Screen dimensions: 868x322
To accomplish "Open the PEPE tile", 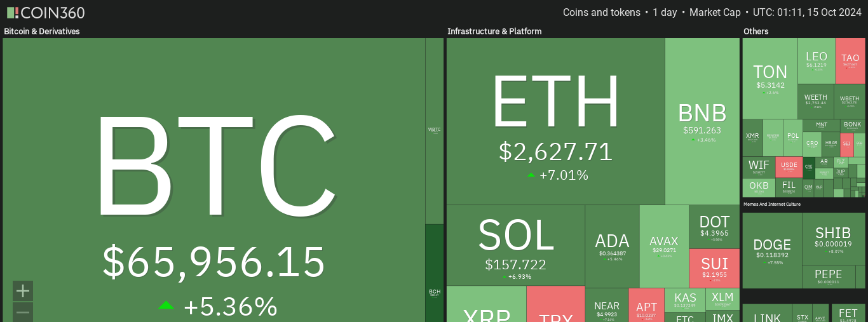I will 828,277.
